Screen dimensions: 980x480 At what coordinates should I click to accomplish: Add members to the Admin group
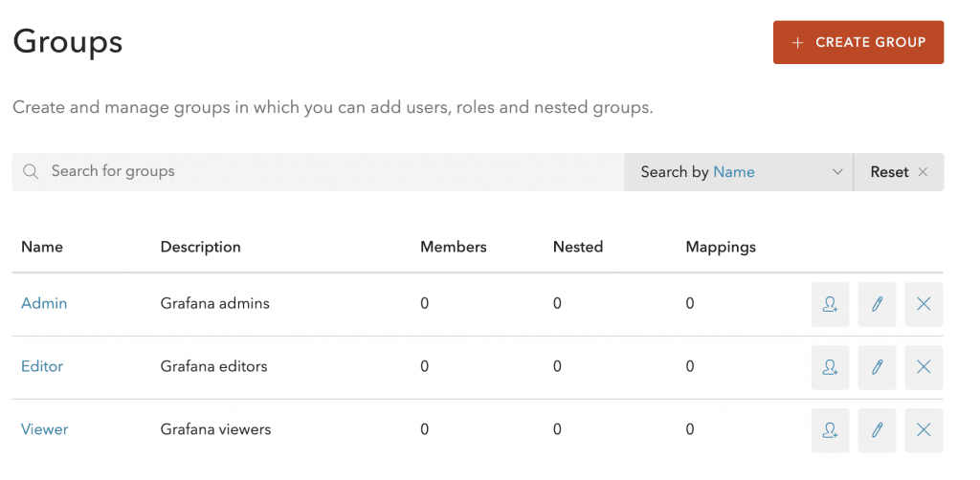pos(830,304)
